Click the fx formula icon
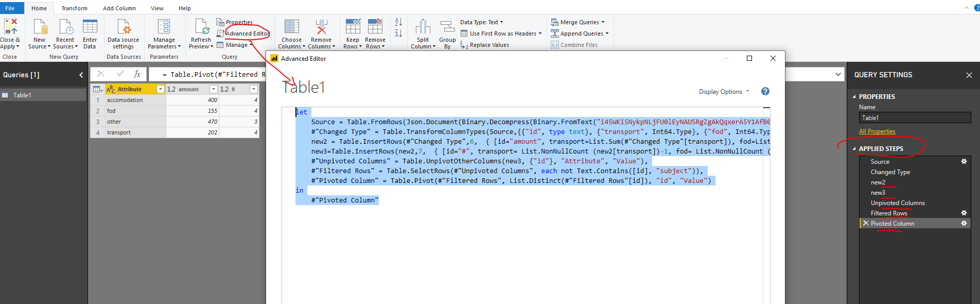Viewport: 980px width, 304px height. tap(137, 74)
